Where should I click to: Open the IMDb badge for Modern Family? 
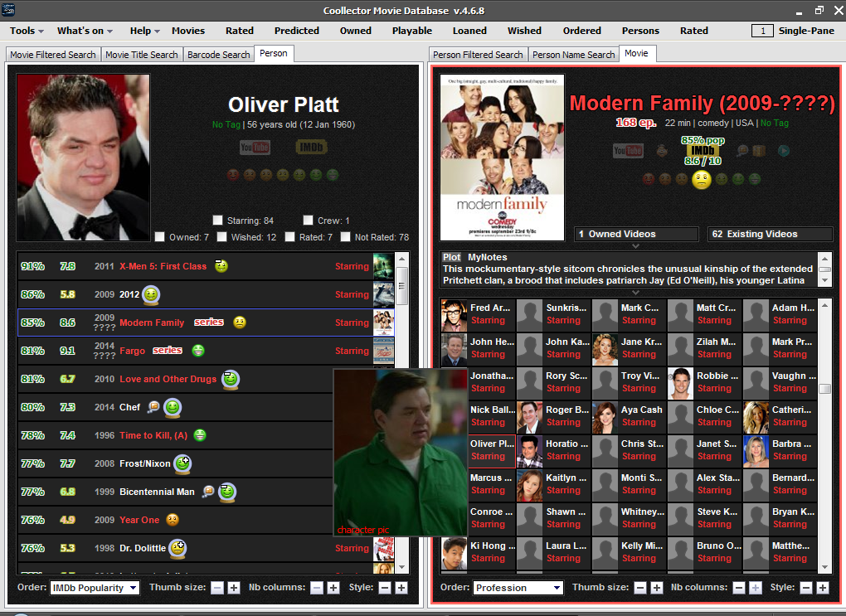703,151
